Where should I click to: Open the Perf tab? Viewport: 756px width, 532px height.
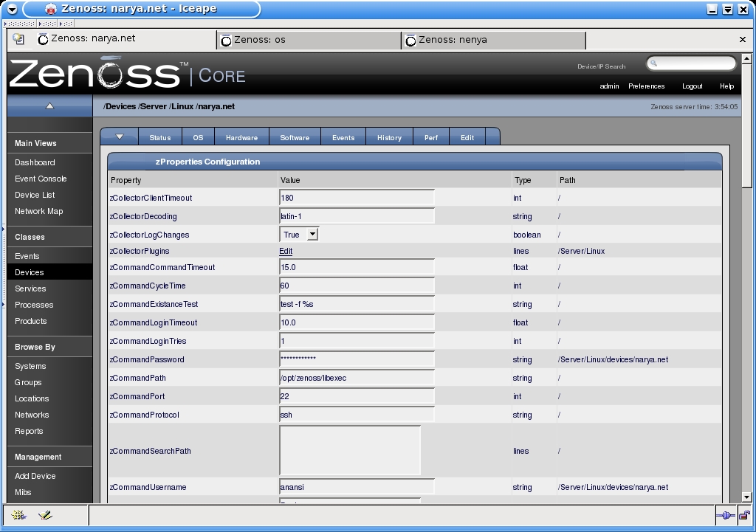[431, 137]
